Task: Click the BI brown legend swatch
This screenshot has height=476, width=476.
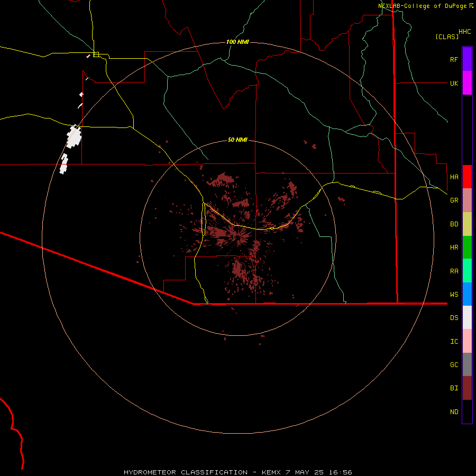Action: [467, 388]
